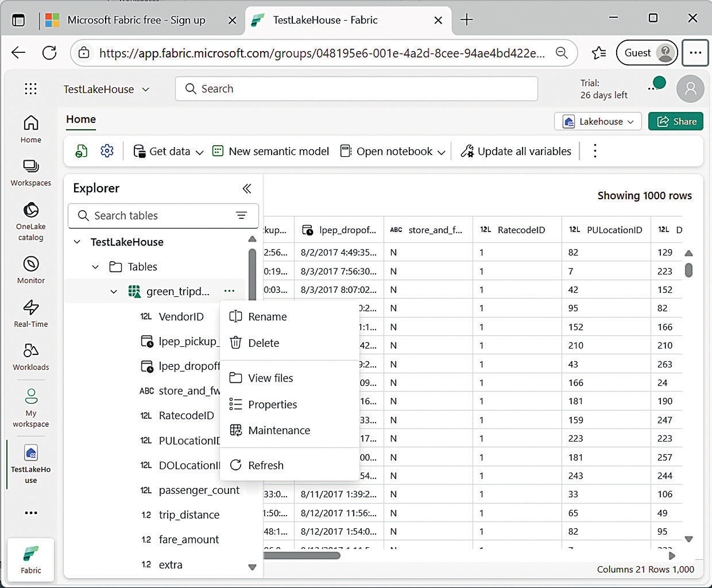This screenshot has width=712, height=588.
Task: Select View files menu entry
Action: [x=290, y=378]
